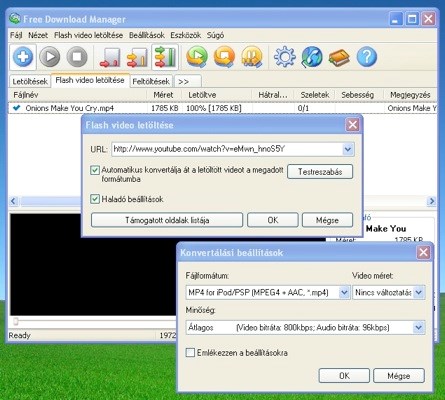Click OK in Konvertálási beállítások dialog

tap(344, 376)
